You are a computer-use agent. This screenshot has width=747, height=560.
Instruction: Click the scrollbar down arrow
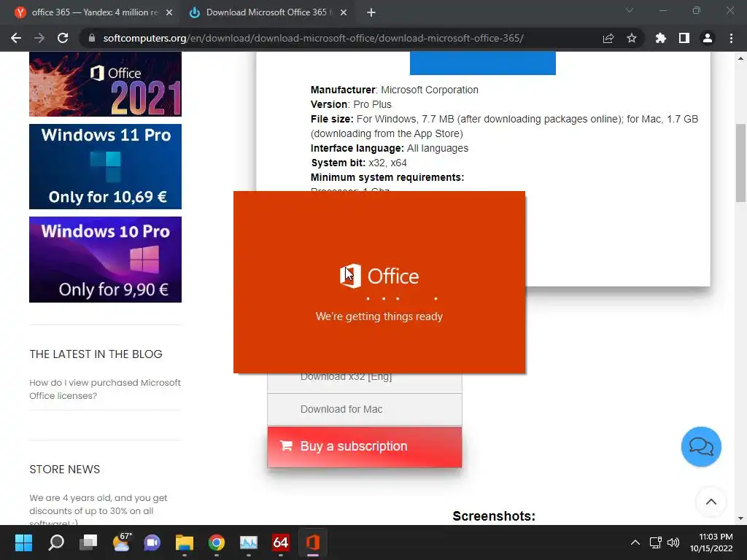(740, 518)
